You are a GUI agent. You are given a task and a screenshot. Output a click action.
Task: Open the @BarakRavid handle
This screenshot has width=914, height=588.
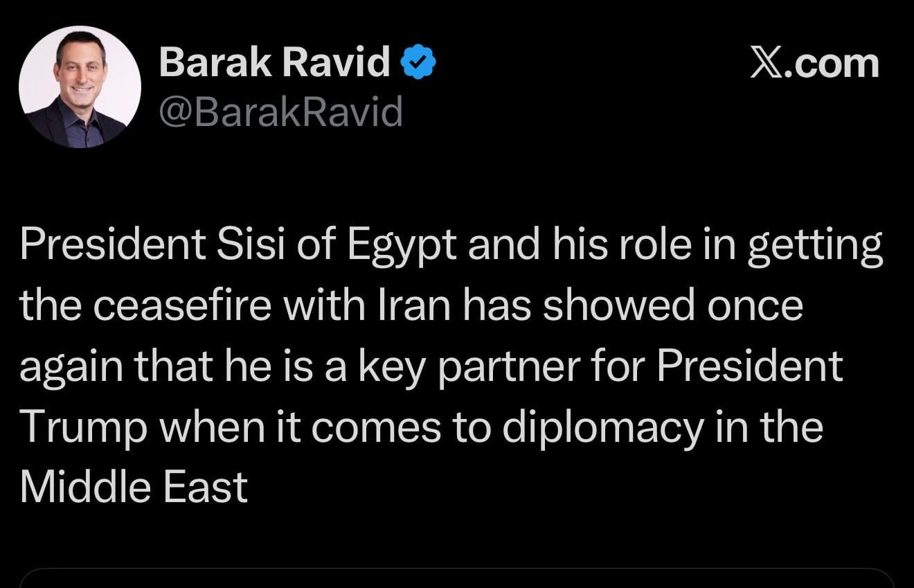pyautogui.click(x=280, y=112)
